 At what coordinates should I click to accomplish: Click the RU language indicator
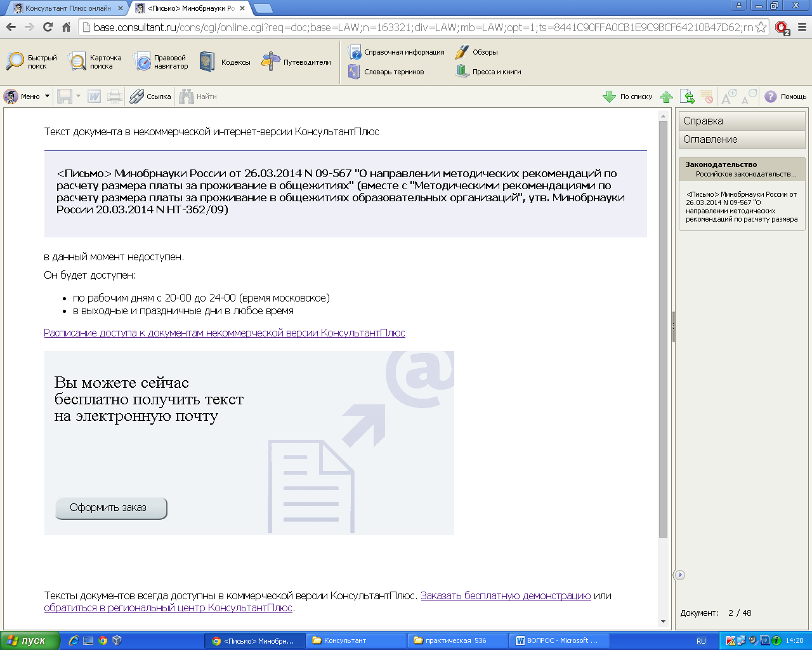pyautogui.click(x=701, y=640)
